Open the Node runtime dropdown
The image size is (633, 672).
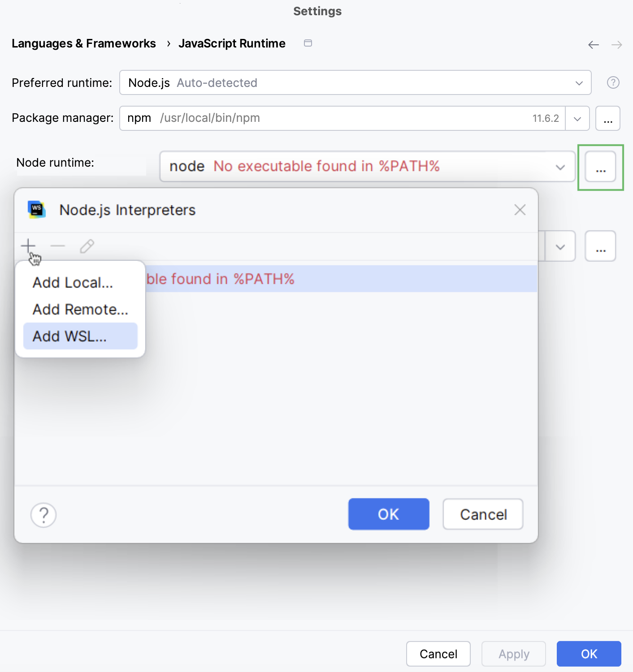click(x=560, y=167)
